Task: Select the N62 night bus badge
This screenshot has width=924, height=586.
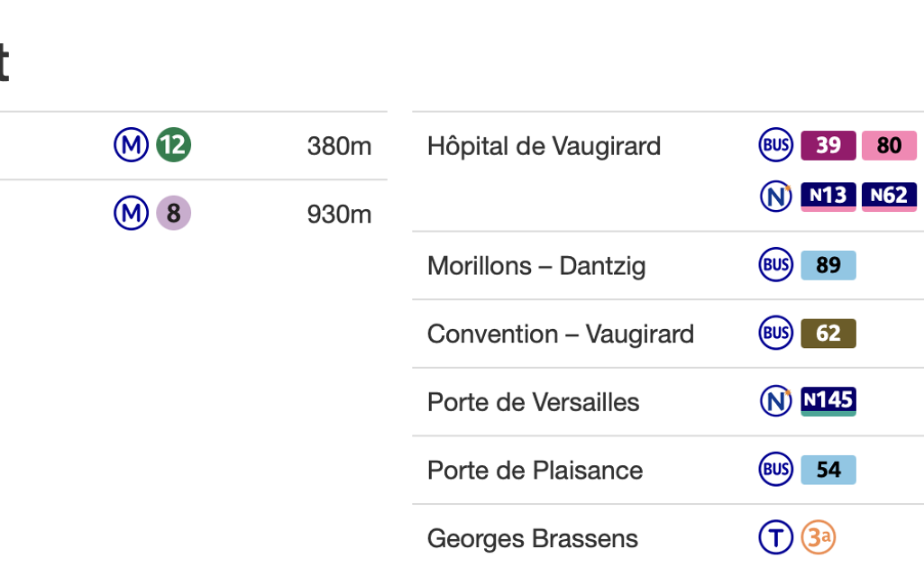Action: click(x=889, y=196)
